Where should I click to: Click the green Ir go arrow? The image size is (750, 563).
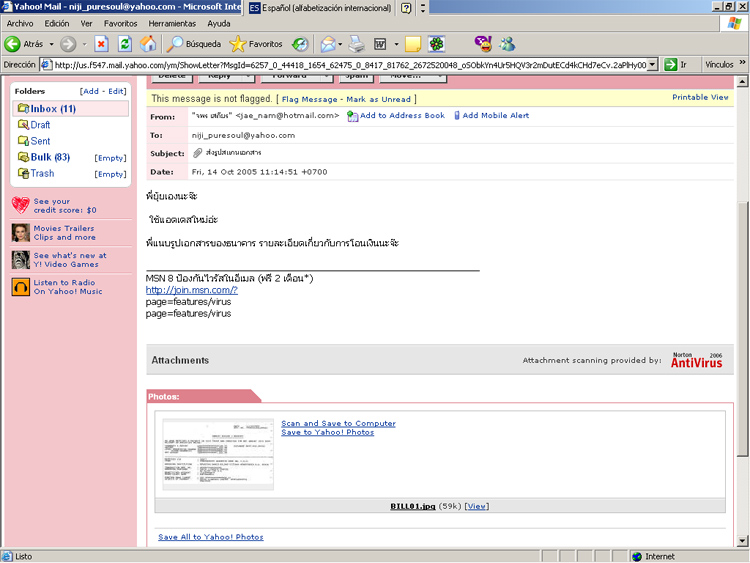[671, 65]
